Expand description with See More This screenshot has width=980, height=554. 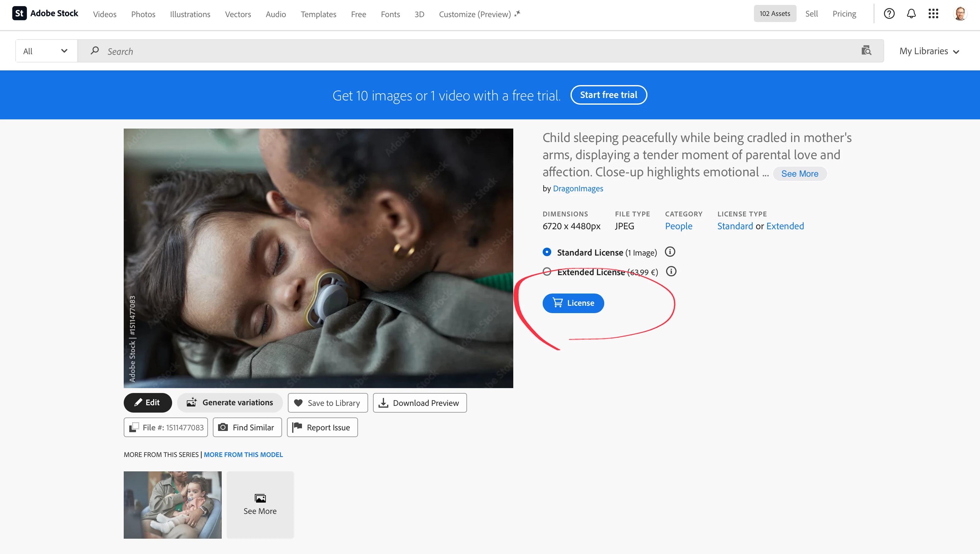pyautogui.click(x=800, y=174)
